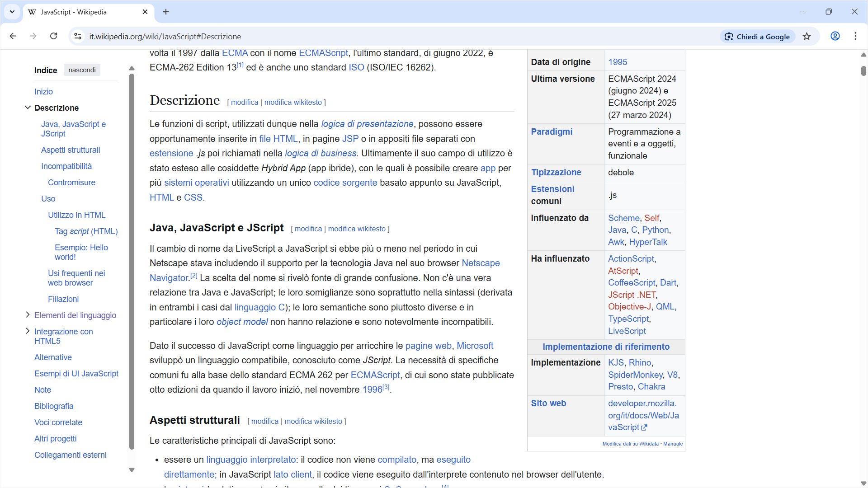Click Chiedi a Google button
Image resolution: width=868 pixels, height=488 pixels.
tap(757, 37)
